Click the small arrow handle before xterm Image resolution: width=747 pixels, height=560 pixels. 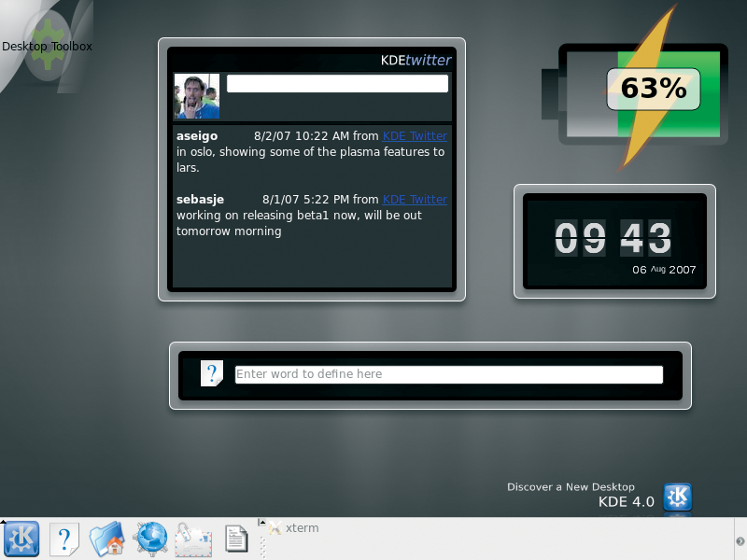pyautogui.click(x=261, y=523)
